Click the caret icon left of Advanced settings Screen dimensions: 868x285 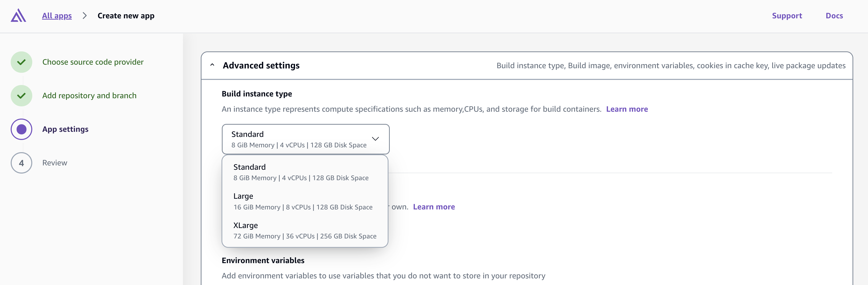pyautogui.click(x=212, y=65)
